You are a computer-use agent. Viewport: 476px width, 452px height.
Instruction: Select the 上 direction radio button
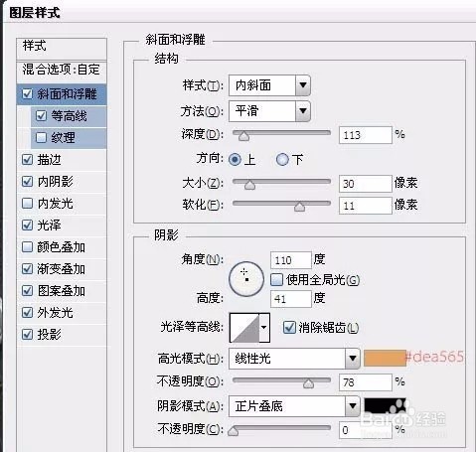click(x=235, y=160)
